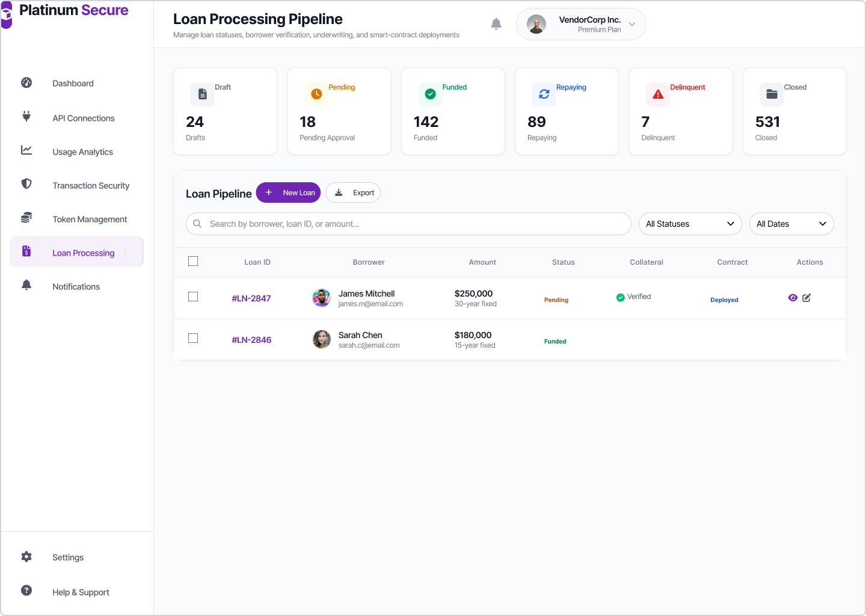The width and height of the screenshot is (866, 616).
Task: Check the #LN-2847 row checkbox
Action: (193, 297)
